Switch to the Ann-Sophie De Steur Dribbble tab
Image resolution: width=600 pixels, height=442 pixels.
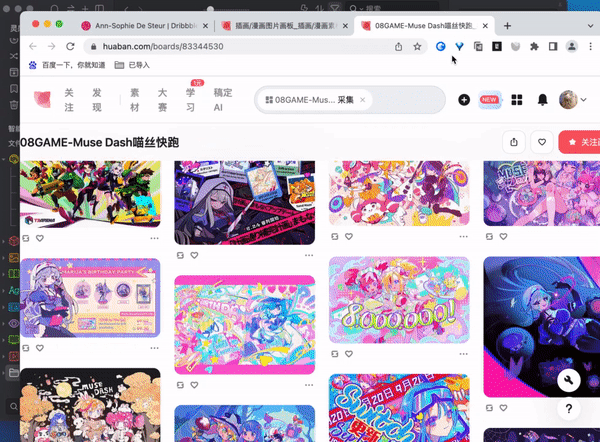coord(145,26)
